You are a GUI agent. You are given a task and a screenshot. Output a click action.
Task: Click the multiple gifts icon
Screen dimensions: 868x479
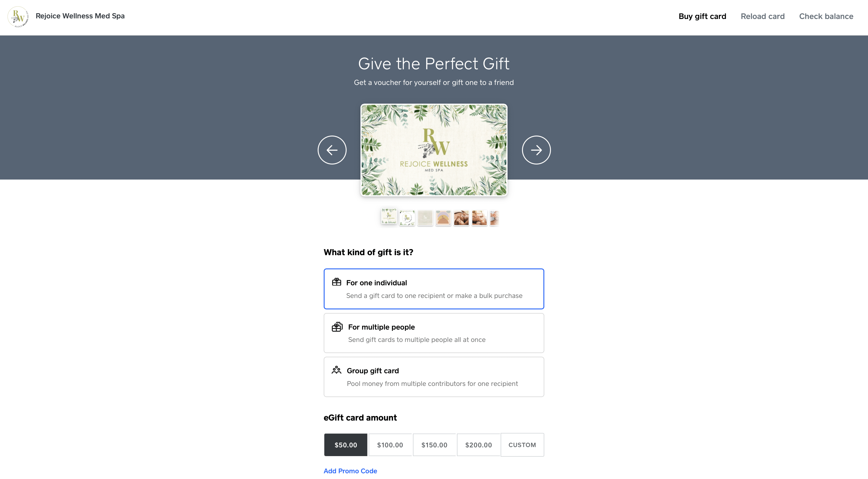(x=337, y=327)
